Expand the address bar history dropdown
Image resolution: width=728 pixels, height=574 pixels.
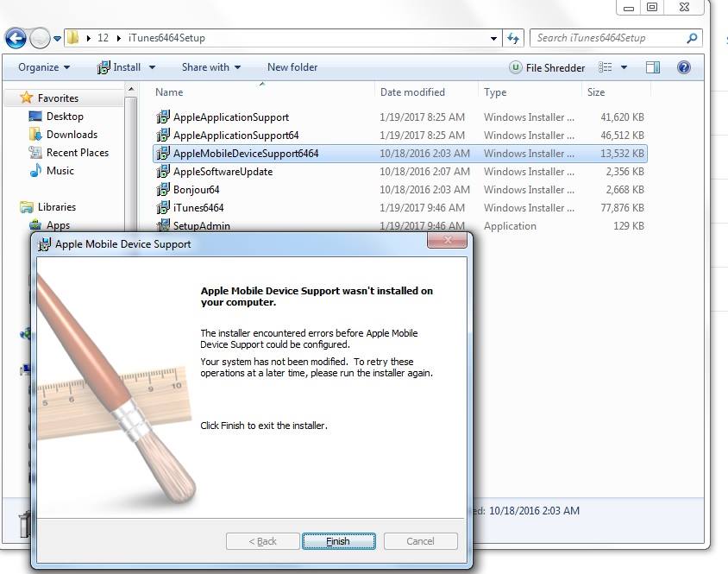click(x=493, y=39)
